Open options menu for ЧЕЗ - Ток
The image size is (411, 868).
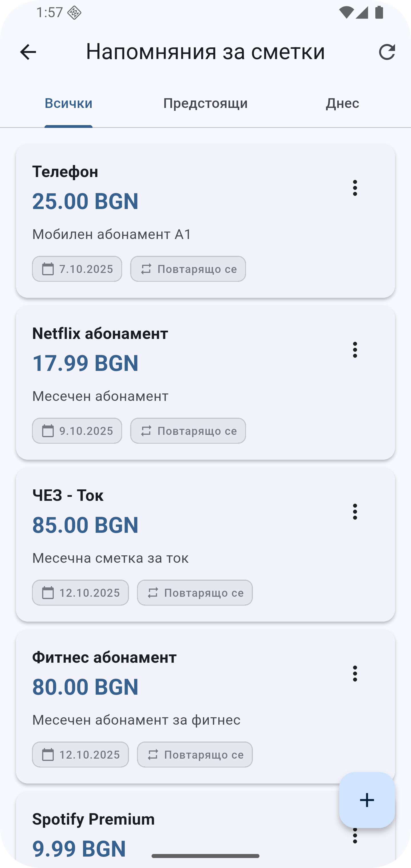point(355,511)
